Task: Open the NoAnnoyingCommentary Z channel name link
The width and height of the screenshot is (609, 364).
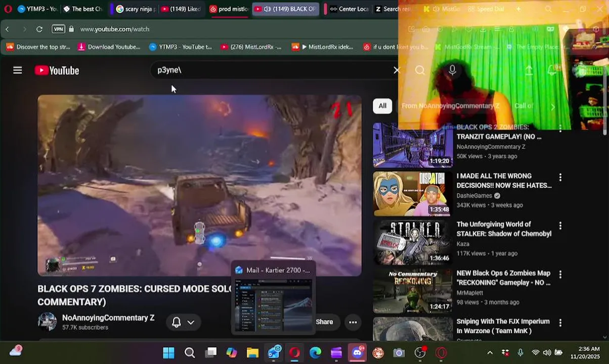Action: [108, 318]
